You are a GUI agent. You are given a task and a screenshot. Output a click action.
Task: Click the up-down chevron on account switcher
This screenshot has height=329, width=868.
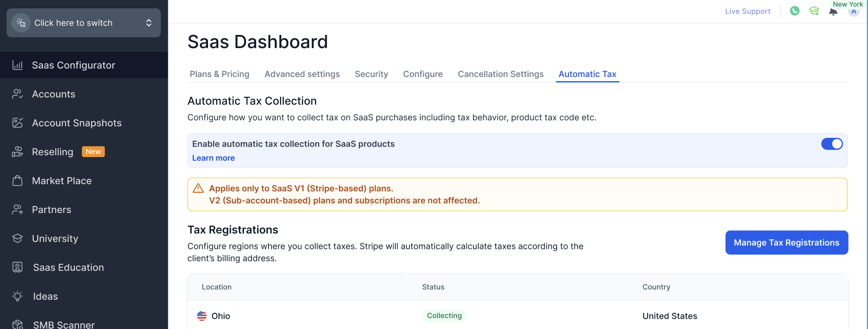coord(149,23)
